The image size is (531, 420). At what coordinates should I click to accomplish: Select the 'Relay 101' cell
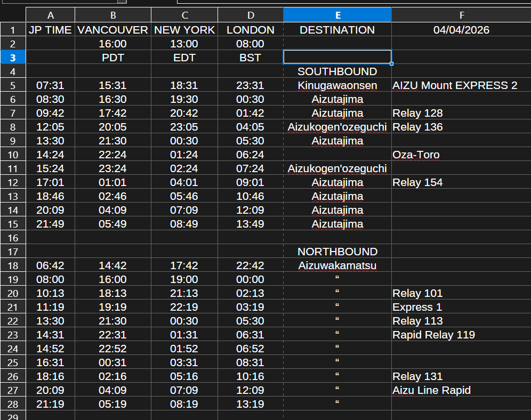coord(462,294)
